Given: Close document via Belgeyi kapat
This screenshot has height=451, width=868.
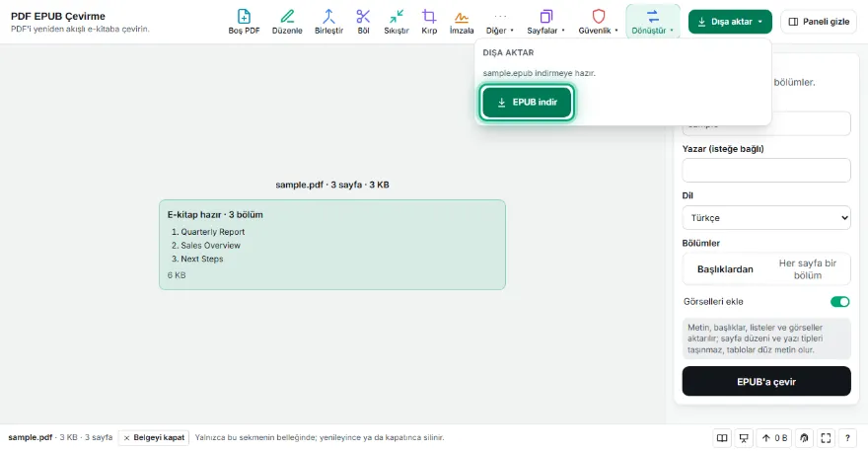Looking at the screenshot, I should (153, 438).
